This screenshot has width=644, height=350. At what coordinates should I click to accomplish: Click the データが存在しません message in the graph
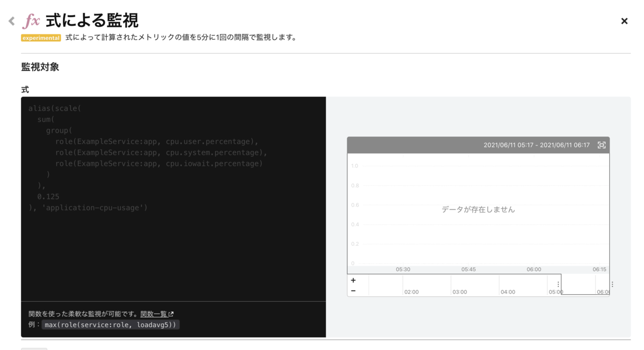478,209
